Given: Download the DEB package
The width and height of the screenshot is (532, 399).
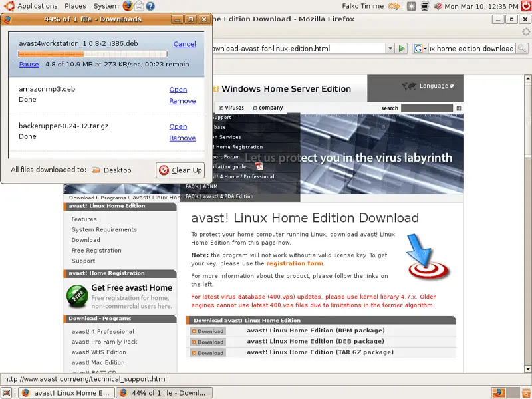Looking at the screenshot, I should coord(207,342).
